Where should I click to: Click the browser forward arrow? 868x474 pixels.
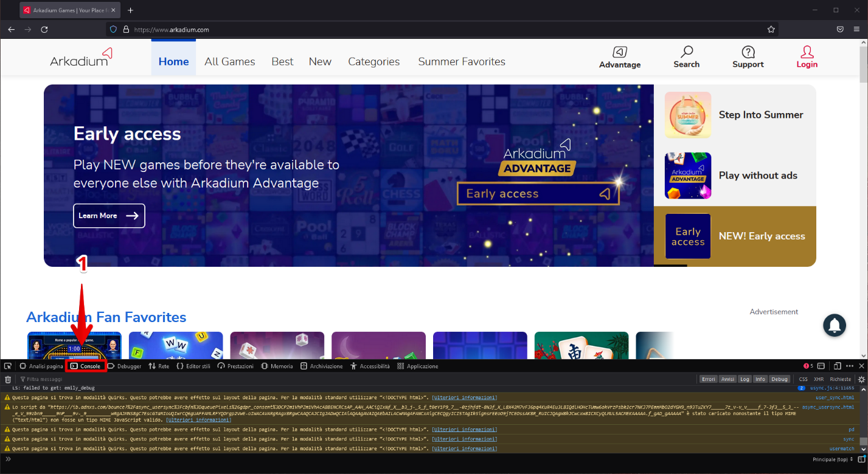[x=27, y=29]
